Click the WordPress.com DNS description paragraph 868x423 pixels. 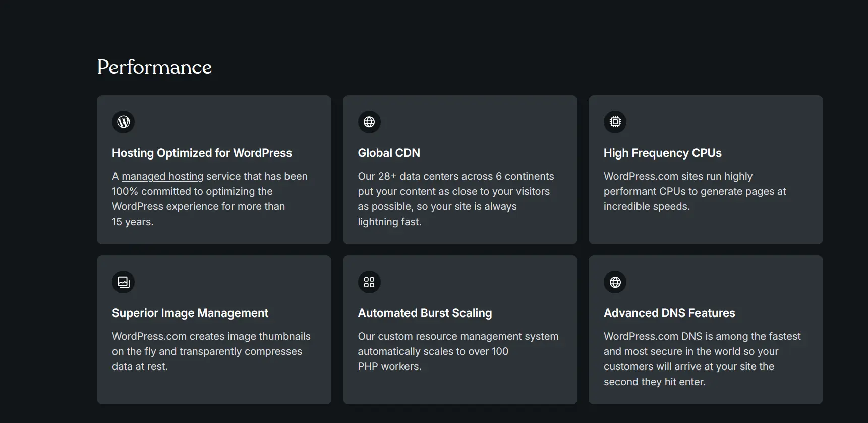pos(702,359)
